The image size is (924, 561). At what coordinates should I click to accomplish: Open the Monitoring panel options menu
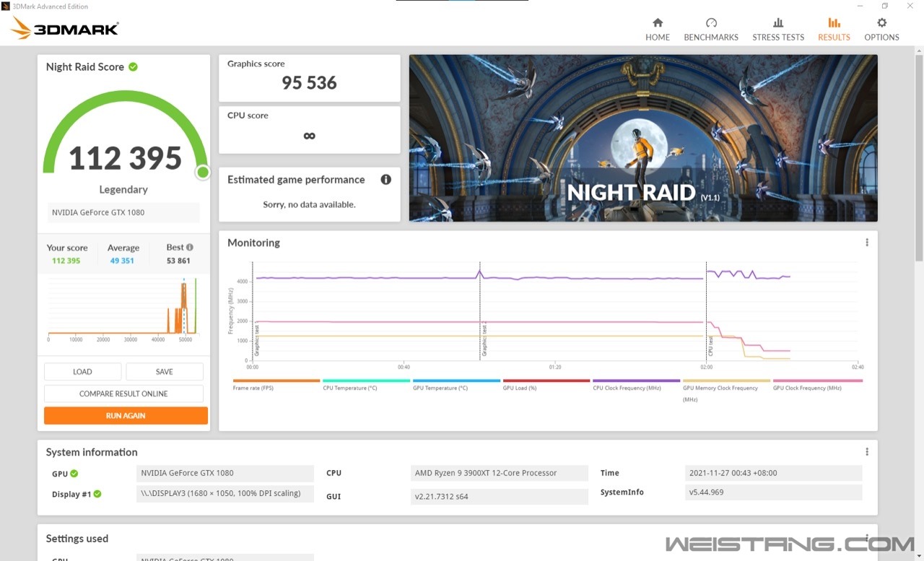coord(867,243)
